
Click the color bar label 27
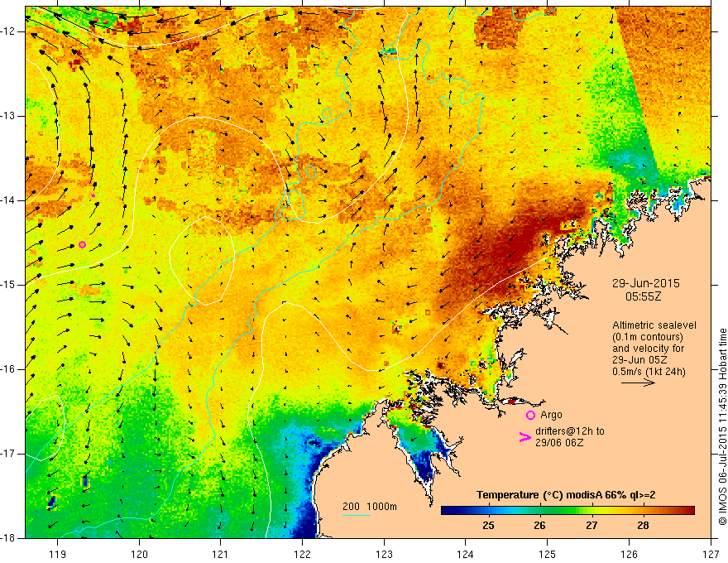click(x=591, y=526)
